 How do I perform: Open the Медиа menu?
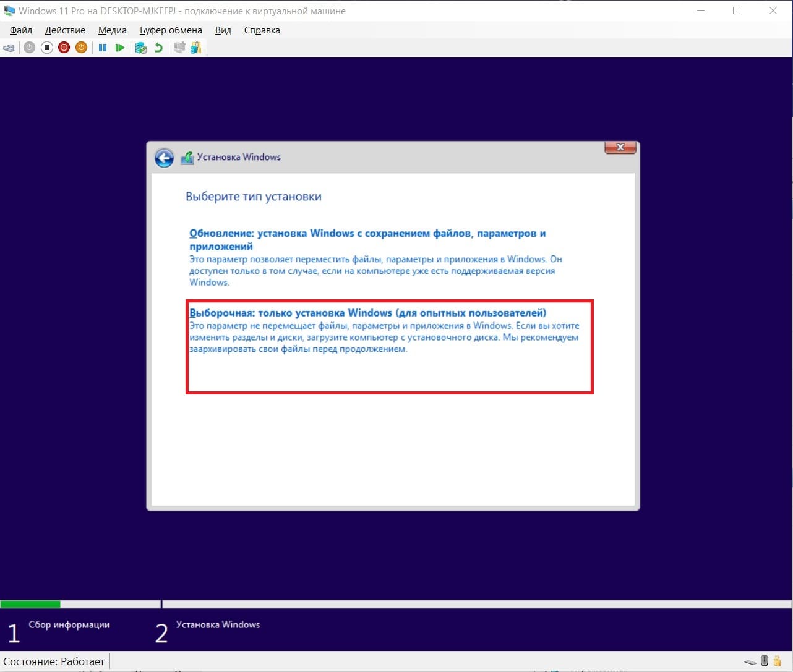[113, 30]
